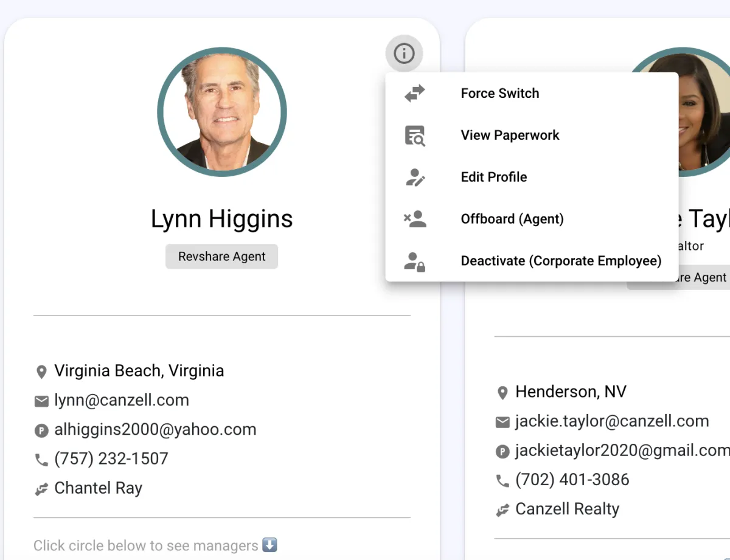Open personal email jackietaylor2020@gmail.com
The height and width of the screenshot is (560, 730).
point(622,451)
